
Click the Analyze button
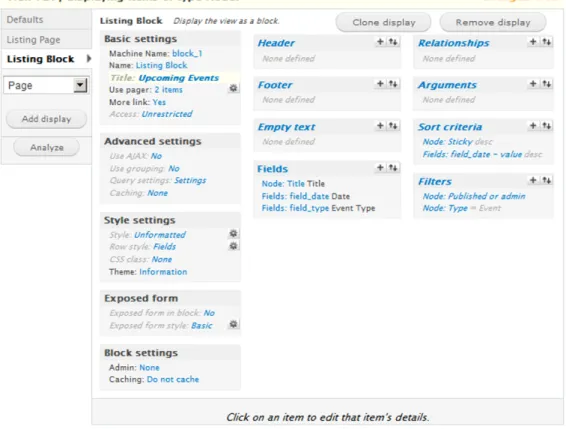(47, 147)
